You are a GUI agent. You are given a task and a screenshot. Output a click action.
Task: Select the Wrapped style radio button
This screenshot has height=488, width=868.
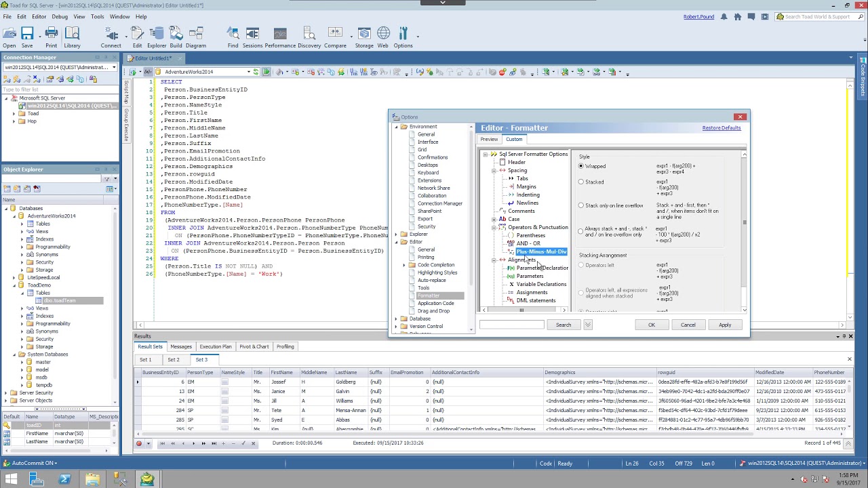point(581,166)
